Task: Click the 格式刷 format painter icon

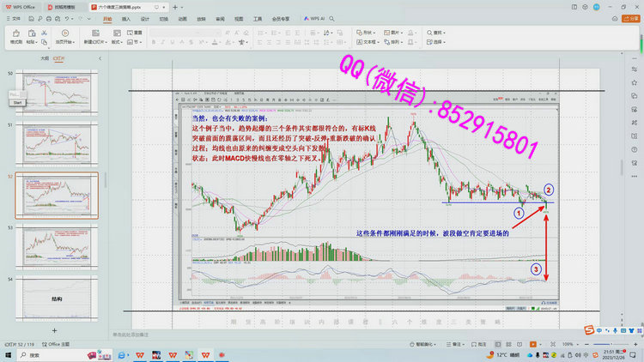Action: pyautogui.click(x=15, y=33)
